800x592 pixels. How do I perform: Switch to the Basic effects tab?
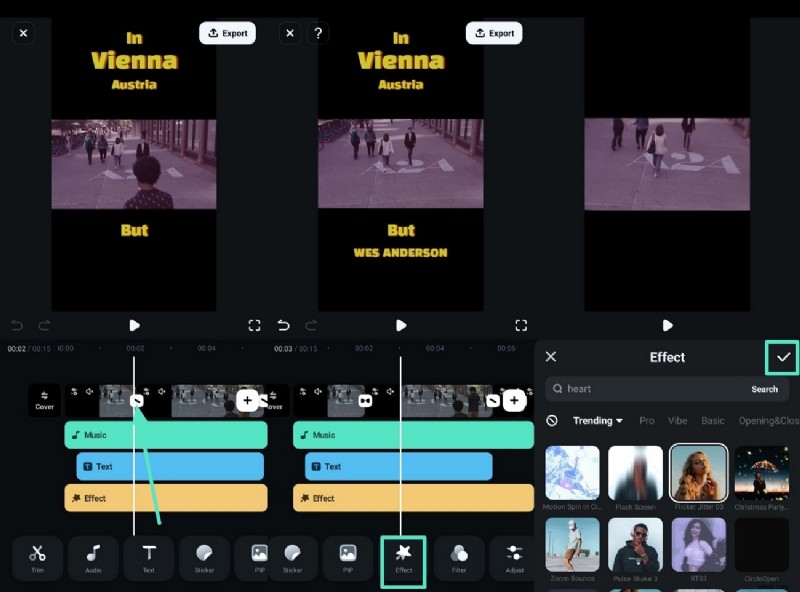point(712,421)
